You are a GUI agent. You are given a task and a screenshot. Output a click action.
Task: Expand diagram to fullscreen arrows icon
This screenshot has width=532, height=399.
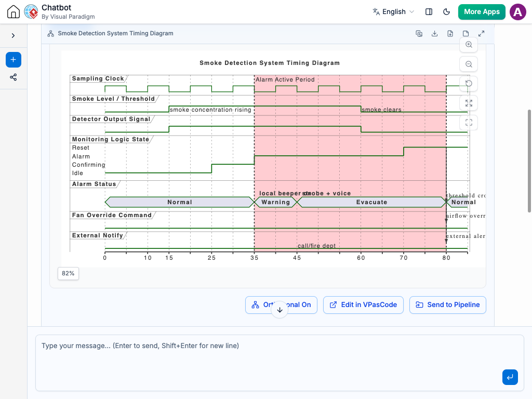(x=482, y=33)
